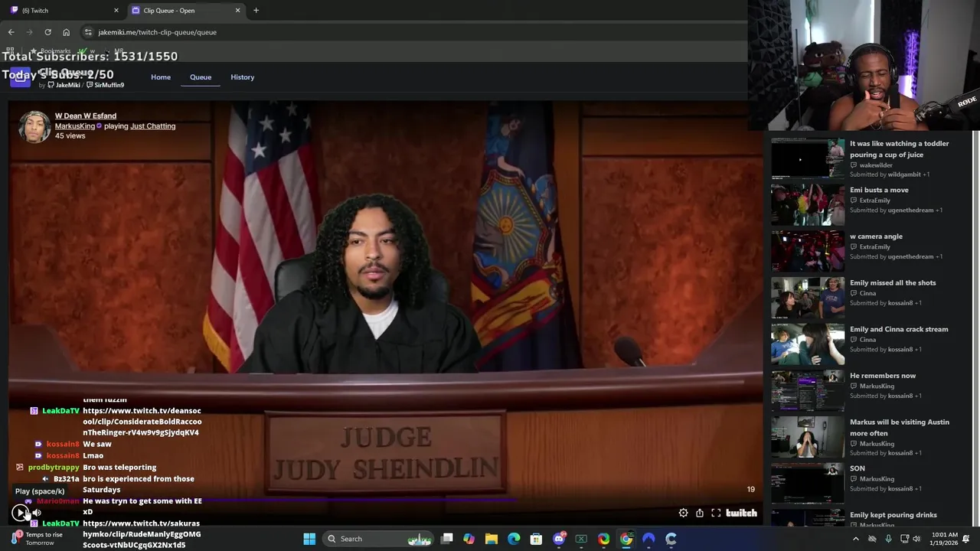Open 'Emily kept pouring drinks' clip title
Viewport: 980px width, 551px height.
tap(893, 515)
